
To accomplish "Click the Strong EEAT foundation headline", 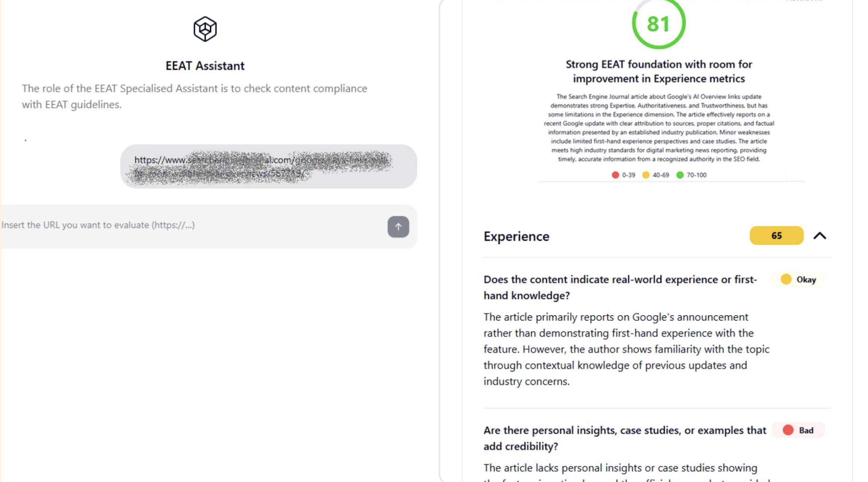I will tap(659, 71).
